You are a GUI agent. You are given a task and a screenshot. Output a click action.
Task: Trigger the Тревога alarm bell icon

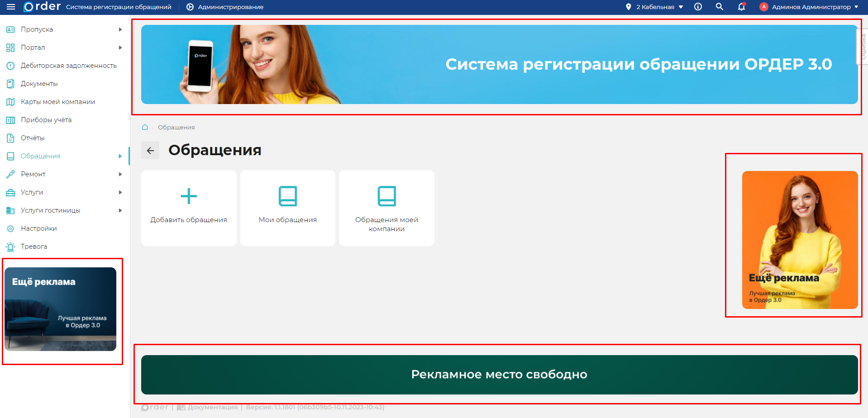[x=10, y=246]
